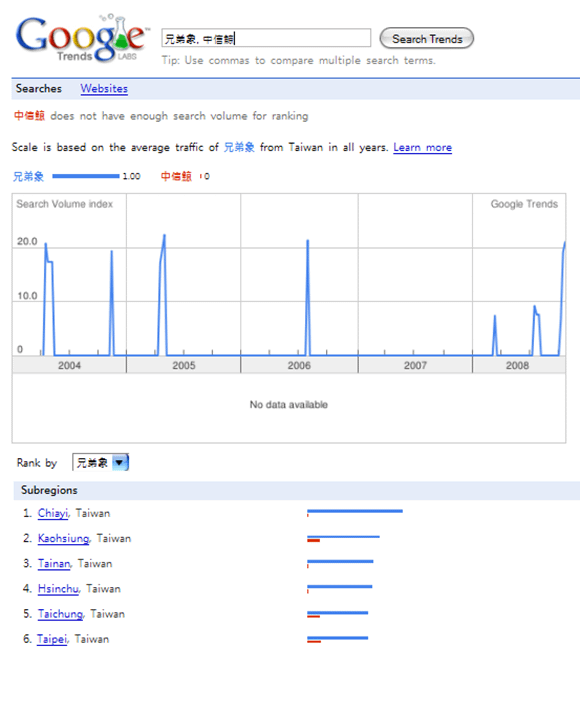Open the Learn more link
Image resolution: width=580 pixels, height=713 pixels.
coord(422,148)
